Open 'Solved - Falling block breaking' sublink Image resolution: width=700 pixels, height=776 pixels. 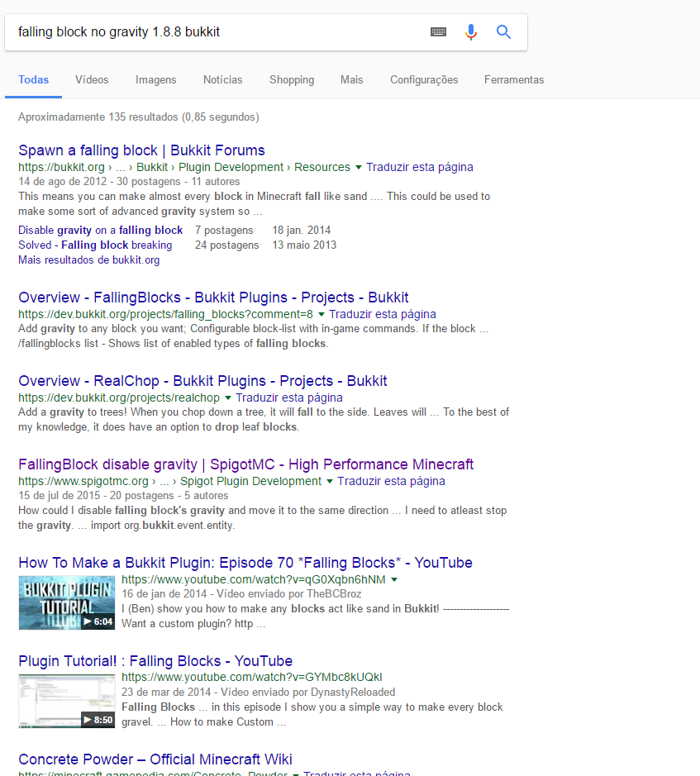point(95,245)
